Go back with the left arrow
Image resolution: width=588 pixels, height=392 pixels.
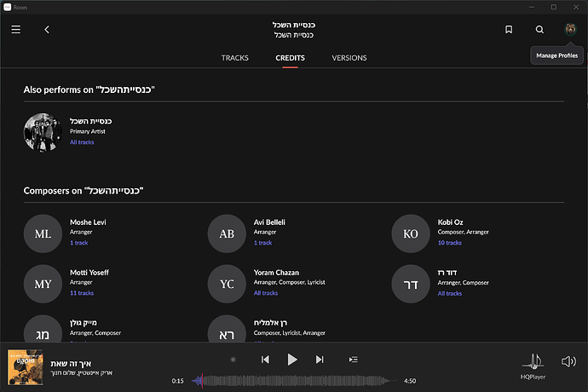tap(47, 29)
